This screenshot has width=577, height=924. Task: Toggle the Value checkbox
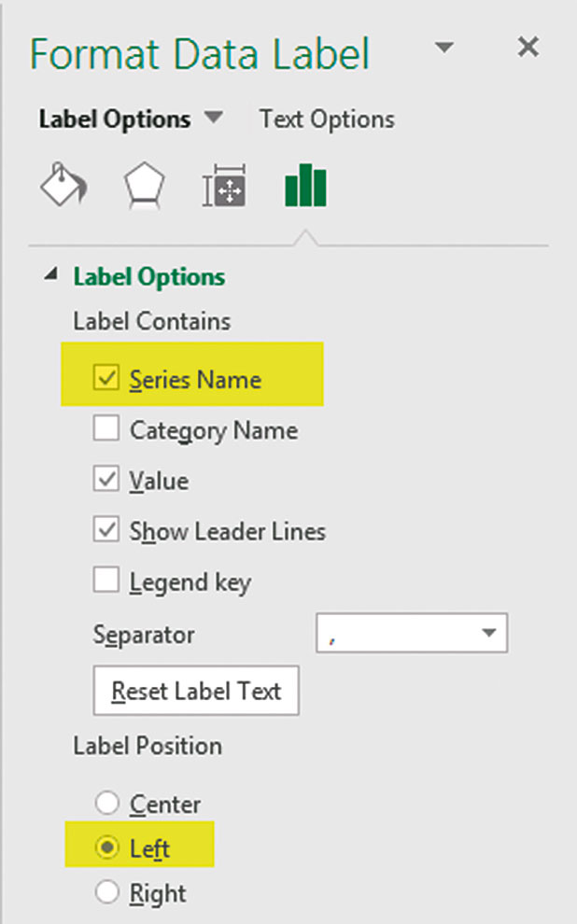(106, 481)
